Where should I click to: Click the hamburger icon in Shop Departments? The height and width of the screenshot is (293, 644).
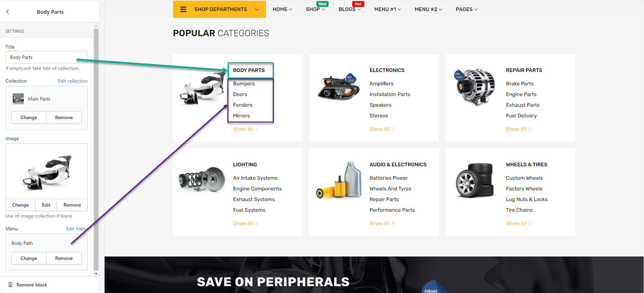[183, 9]
